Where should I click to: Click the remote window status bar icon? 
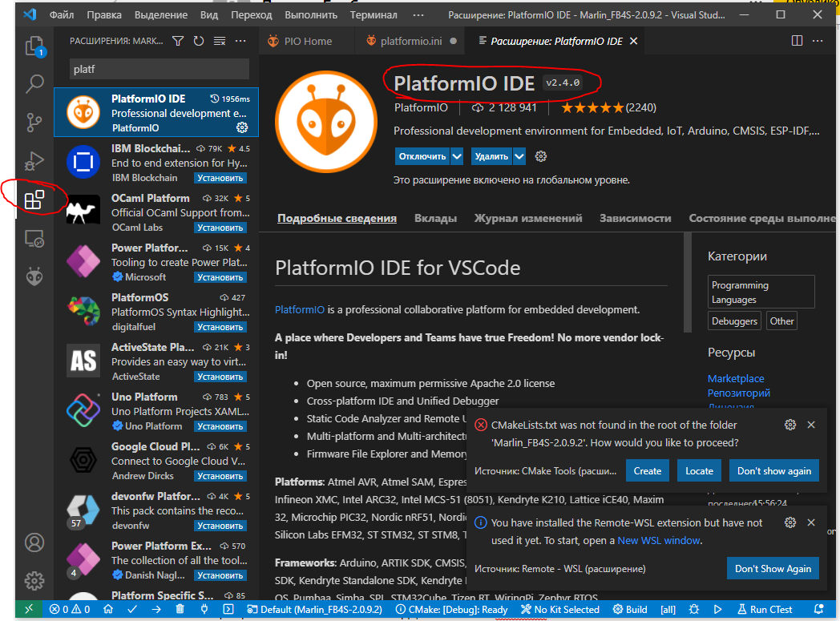click(29, 609)
